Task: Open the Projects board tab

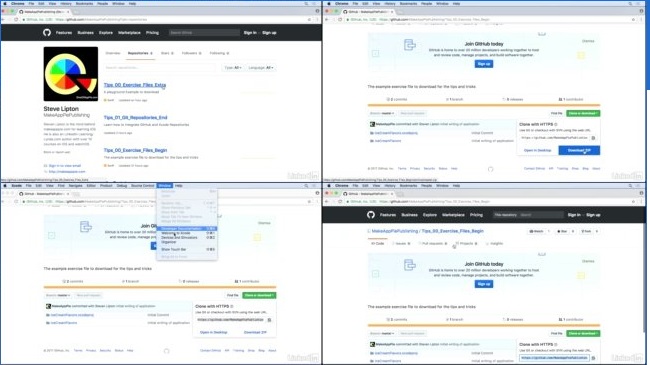Action: click(x=466, y=243)
